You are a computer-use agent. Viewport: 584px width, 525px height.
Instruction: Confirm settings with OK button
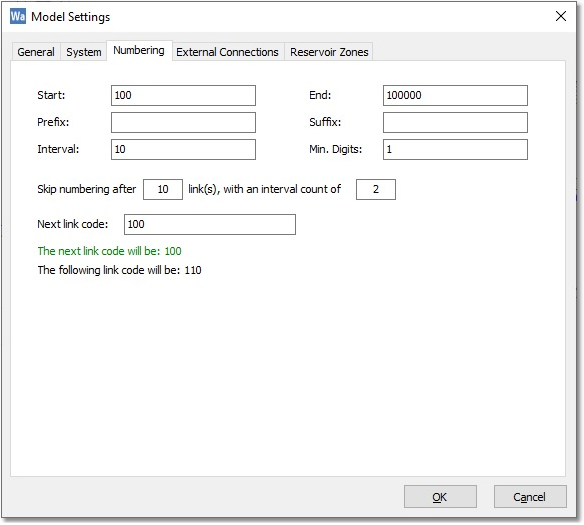point(440,497)
